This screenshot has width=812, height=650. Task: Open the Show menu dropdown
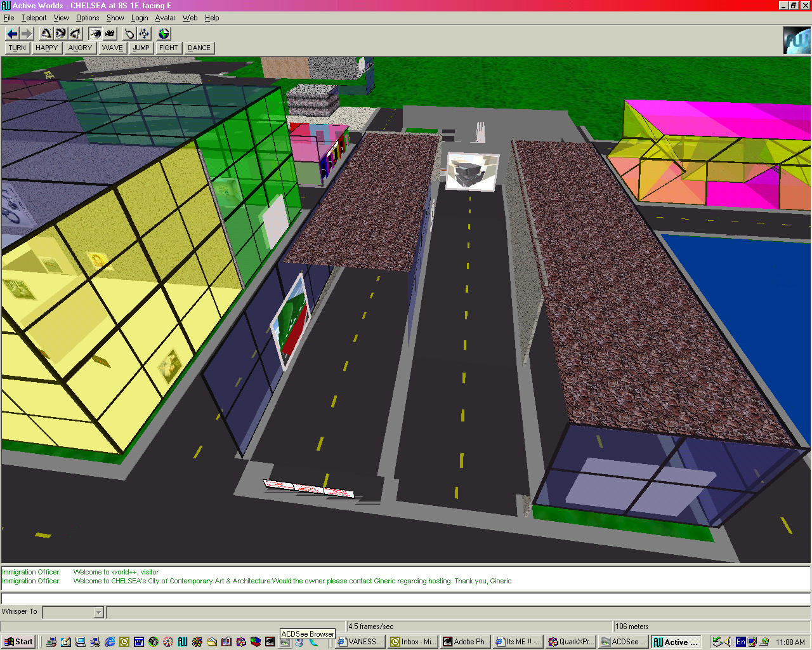(115, 18)
